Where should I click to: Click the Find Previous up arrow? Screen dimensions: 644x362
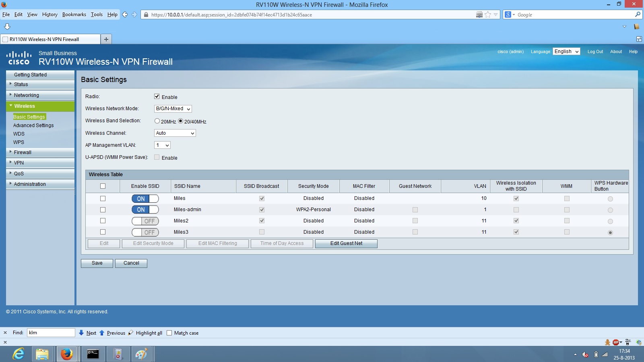pyautogui.click(x=102, y=333)
